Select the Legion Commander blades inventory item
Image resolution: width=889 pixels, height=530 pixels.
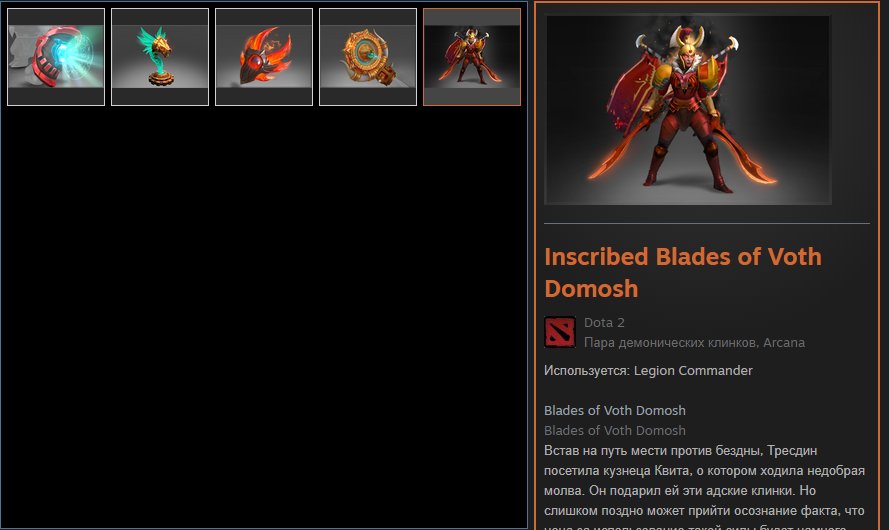coord(472,57)
